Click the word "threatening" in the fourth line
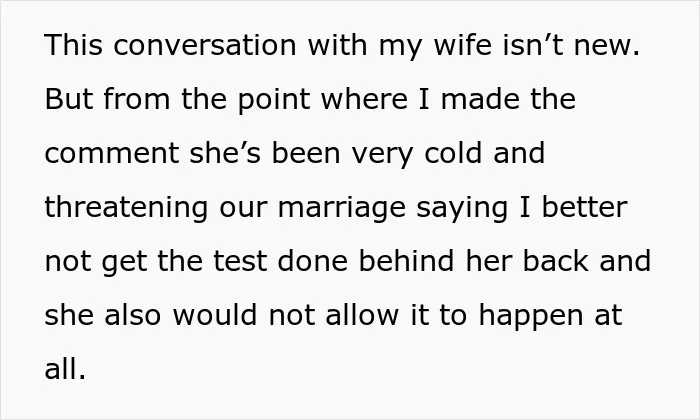This screenshot has height=420, width=700. pyautogui.click(x=126, y=208)
